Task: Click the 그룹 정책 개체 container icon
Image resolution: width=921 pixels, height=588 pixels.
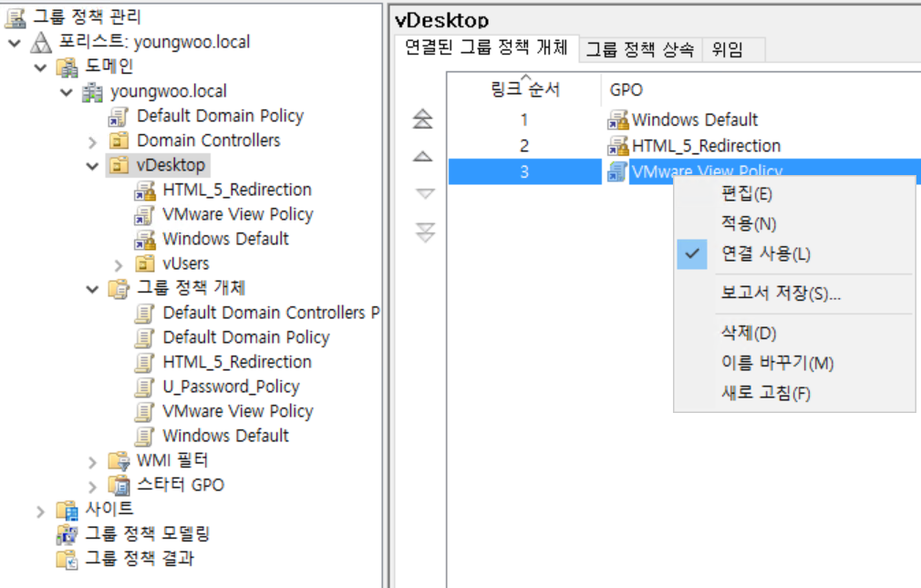Action: click(x=118, y=288)
